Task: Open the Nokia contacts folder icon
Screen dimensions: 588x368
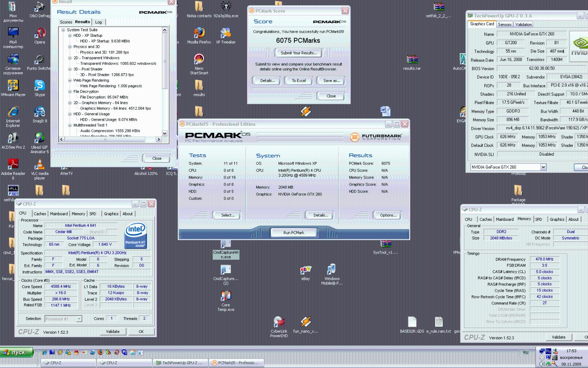Action: point(199,10)
